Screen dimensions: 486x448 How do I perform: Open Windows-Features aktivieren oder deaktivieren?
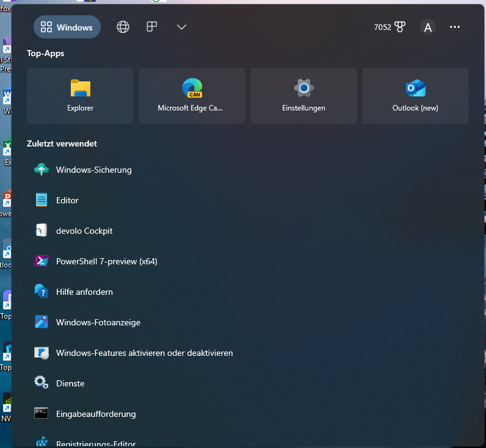click(x=144, y=353)
